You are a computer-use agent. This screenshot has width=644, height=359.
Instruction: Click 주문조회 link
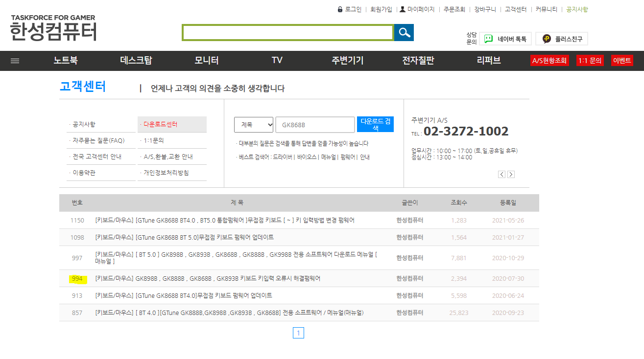(x=454, y=9)
